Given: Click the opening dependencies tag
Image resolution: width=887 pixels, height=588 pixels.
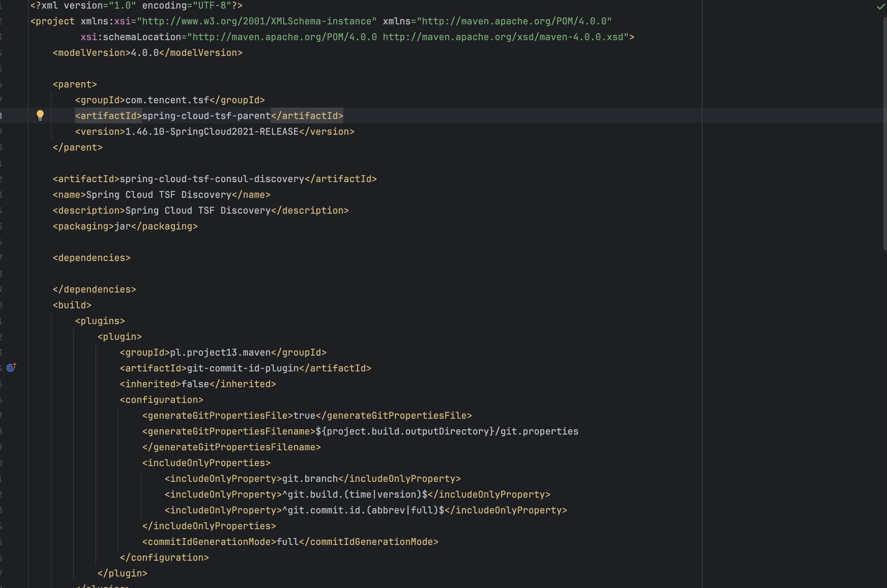Looking at the screenshot, I should tap(91, 258).
